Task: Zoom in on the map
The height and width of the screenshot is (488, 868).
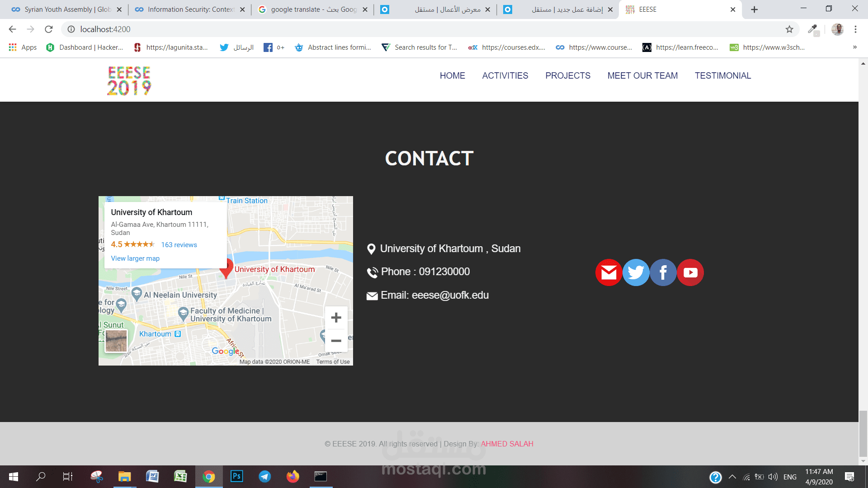Action: (336, 318)
